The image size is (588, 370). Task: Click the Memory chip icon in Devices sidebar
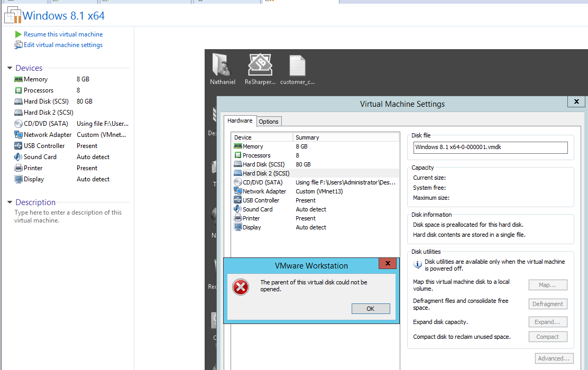coord(19,79)
